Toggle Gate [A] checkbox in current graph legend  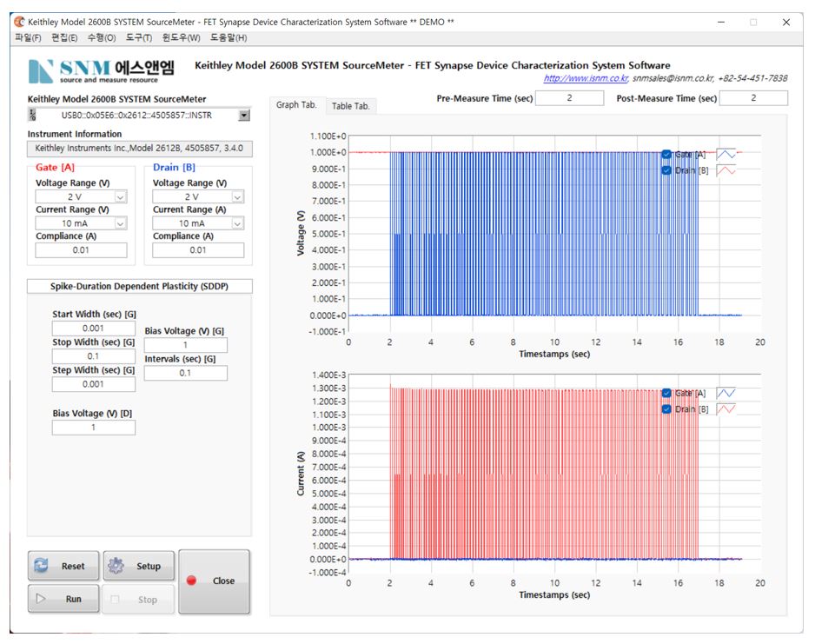pyautogui.click(x=666, y=394)
